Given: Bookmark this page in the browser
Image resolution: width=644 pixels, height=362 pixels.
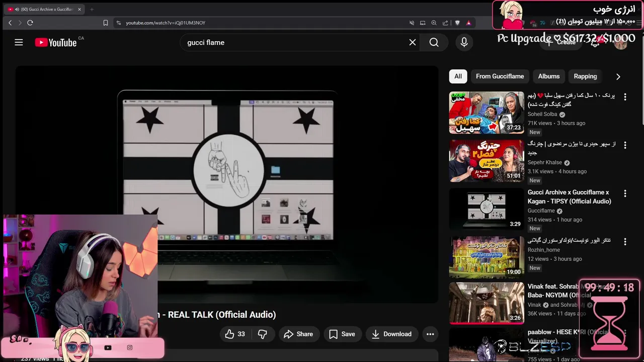Looking at the screenshot, I should tap(106, 23).
